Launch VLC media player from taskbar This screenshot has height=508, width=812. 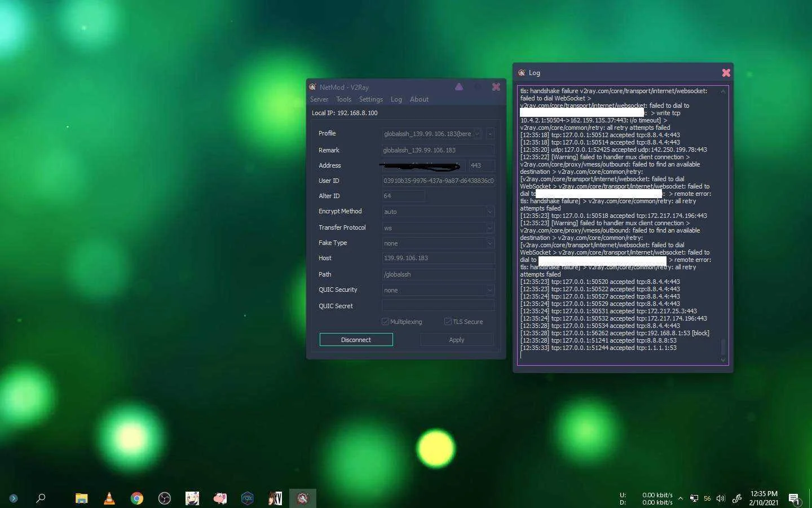109,498
